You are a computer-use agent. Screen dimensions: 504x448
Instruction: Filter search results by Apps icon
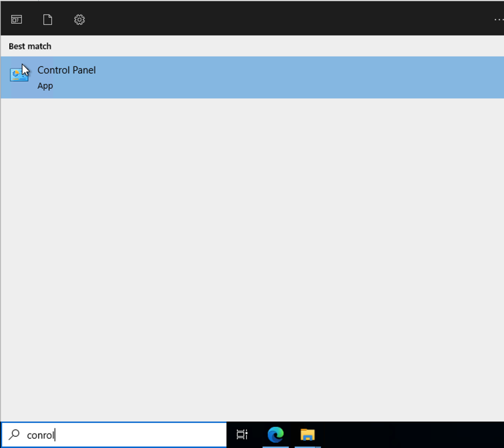[16, 20]
